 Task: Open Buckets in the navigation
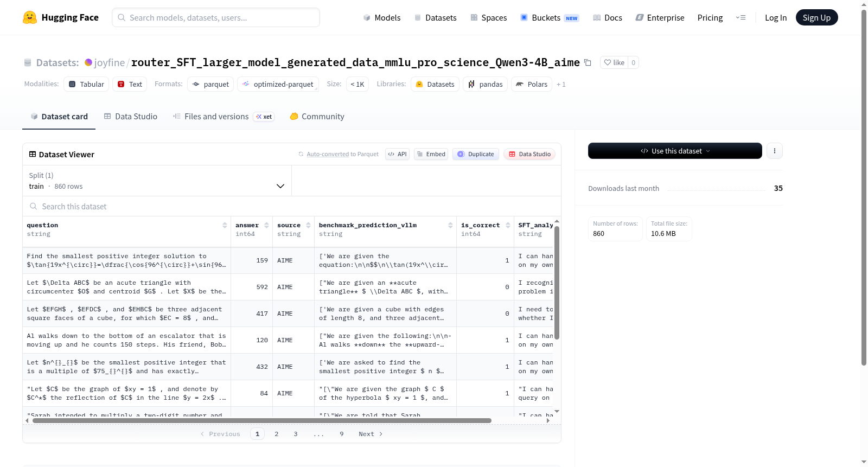[x=550, y=17]
